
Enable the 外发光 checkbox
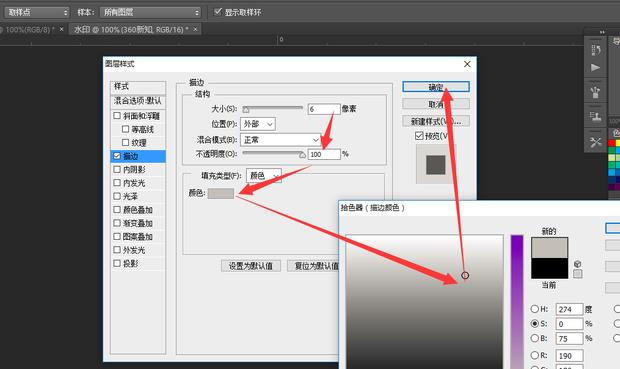(117, 250)
